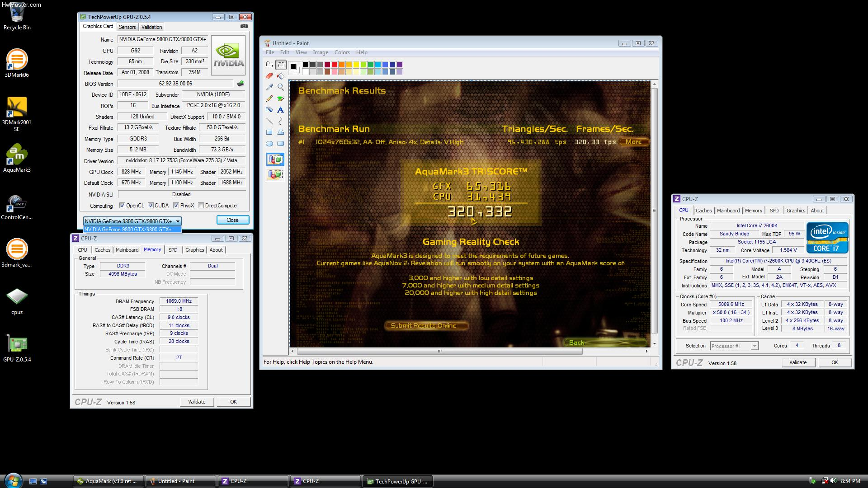Pick the green color swatch in Paint palette

[371, 65]
